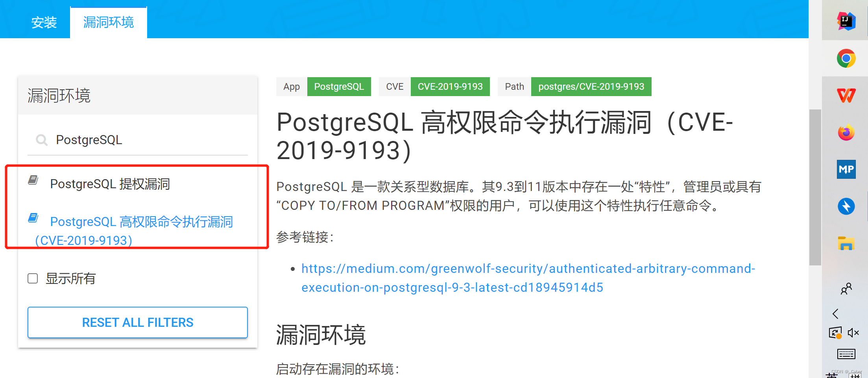Click the postgres/CVE-2019-9193 path tag

[x=591, y=87]
